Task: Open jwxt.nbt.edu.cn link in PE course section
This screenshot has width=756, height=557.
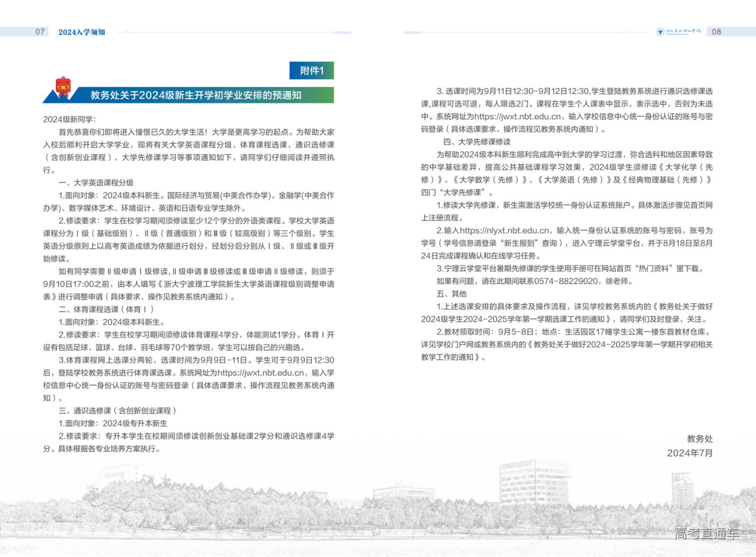Action: click(262, 373)
